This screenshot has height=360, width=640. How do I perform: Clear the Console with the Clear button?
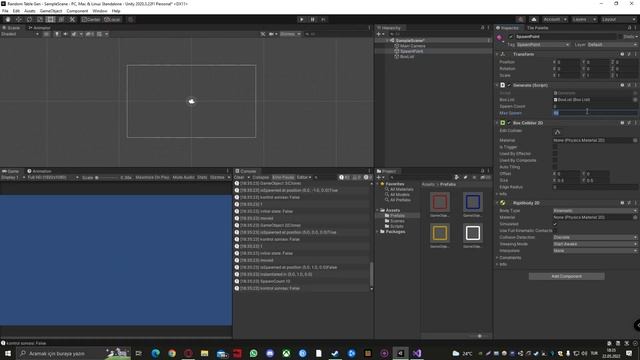point(239,177)
